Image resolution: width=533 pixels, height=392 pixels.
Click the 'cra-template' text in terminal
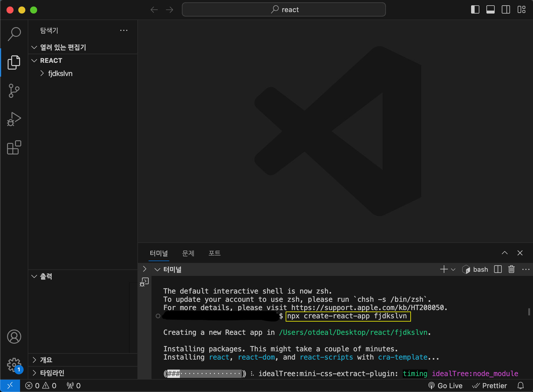(403, 357)
